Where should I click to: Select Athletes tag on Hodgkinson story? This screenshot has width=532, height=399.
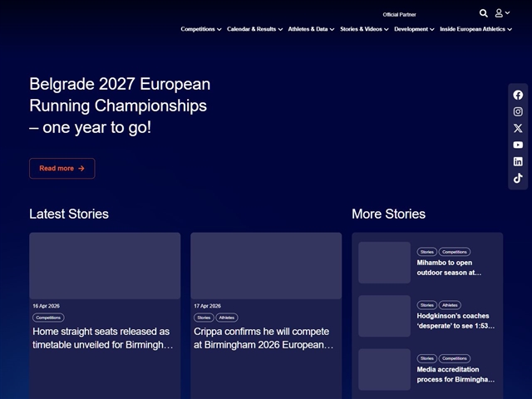coord(450,305)
